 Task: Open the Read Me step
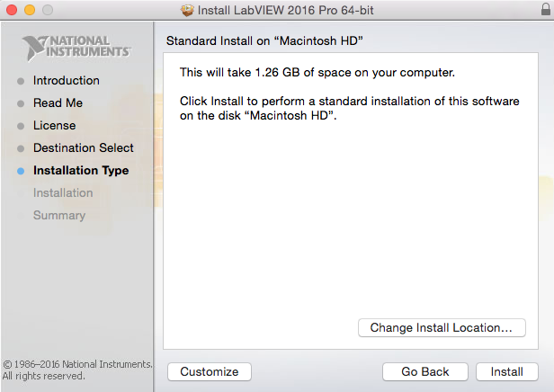coord(58,103)
